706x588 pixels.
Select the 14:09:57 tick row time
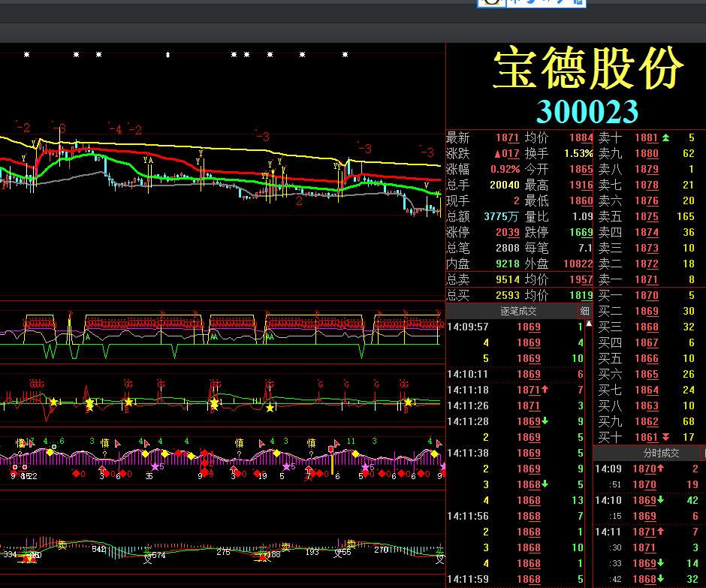[x=468, y=327]
